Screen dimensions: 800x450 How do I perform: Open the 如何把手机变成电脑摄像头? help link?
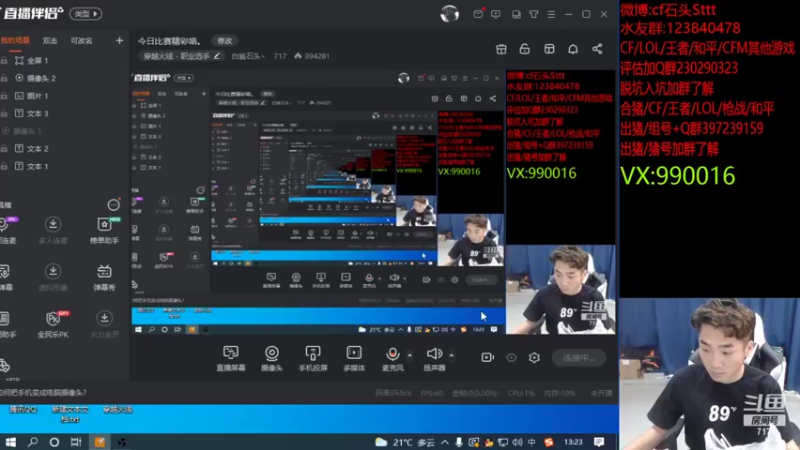[x=44, y=393]
